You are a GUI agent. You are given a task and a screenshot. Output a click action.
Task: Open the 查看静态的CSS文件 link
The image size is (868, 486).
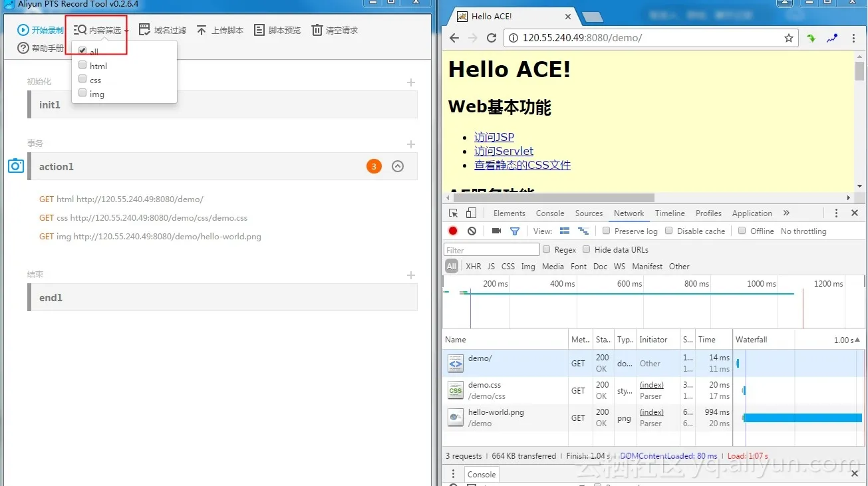[x=522, y=165]
